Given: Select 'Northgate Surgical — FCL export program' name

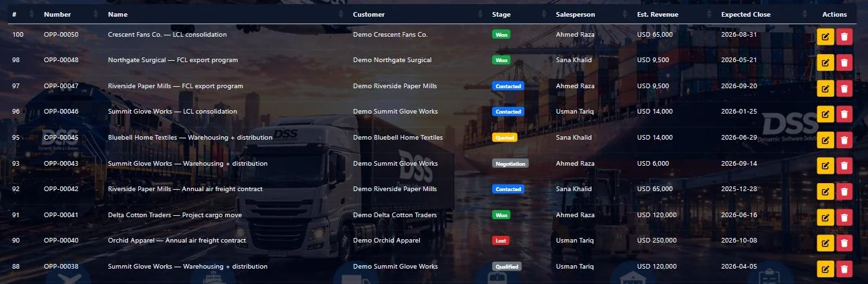Looking at the screenshot, I should pos(173,60).
